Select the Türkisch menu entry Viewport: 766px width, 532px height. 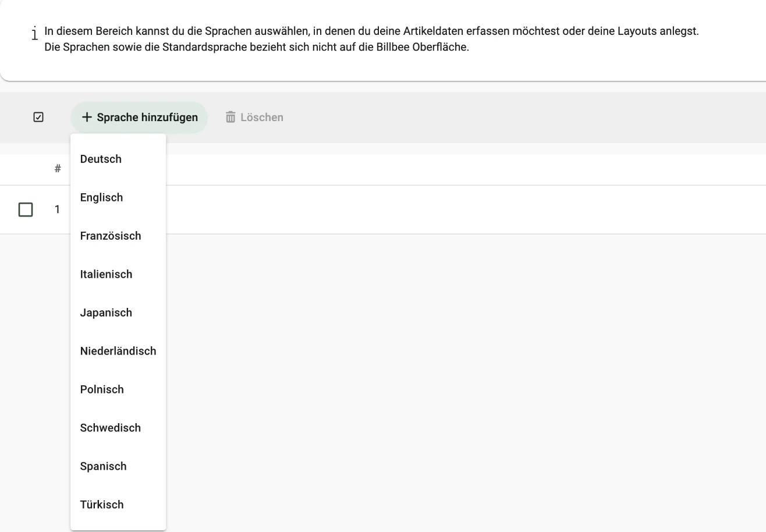(x=118, y=505)
